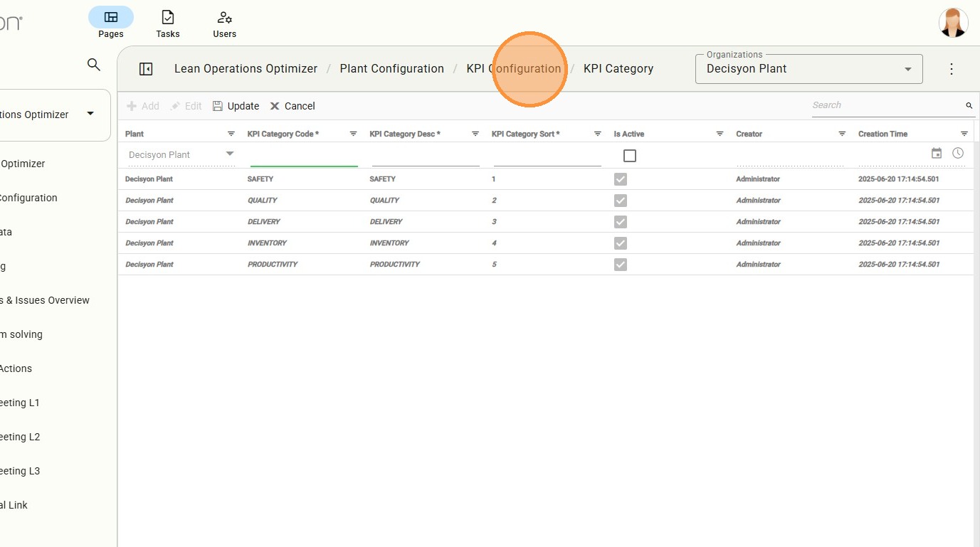Open the three-dot more options menu

pos(952,69)
